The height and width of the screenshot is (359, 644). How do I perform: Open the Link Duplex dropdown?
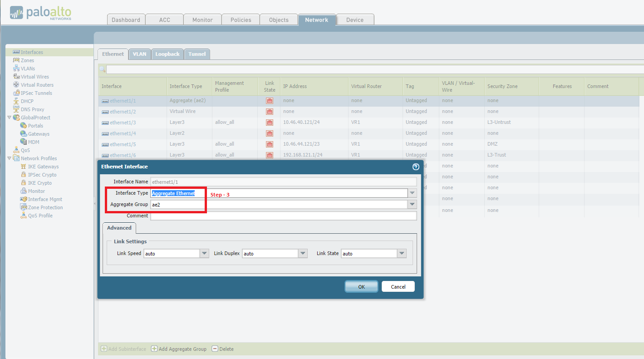[x=303, y=254]
